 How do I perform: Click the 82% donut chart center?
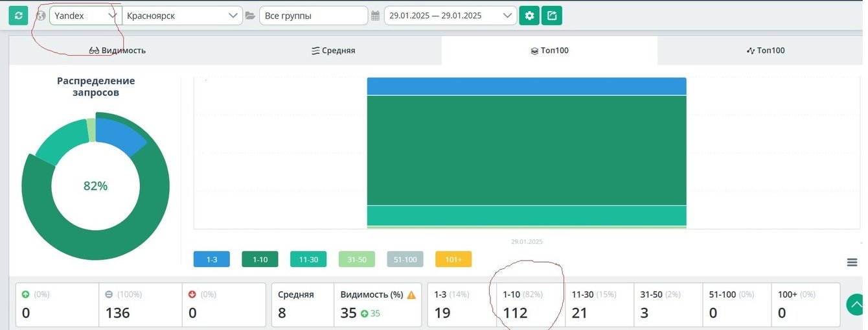click(95, 186)
